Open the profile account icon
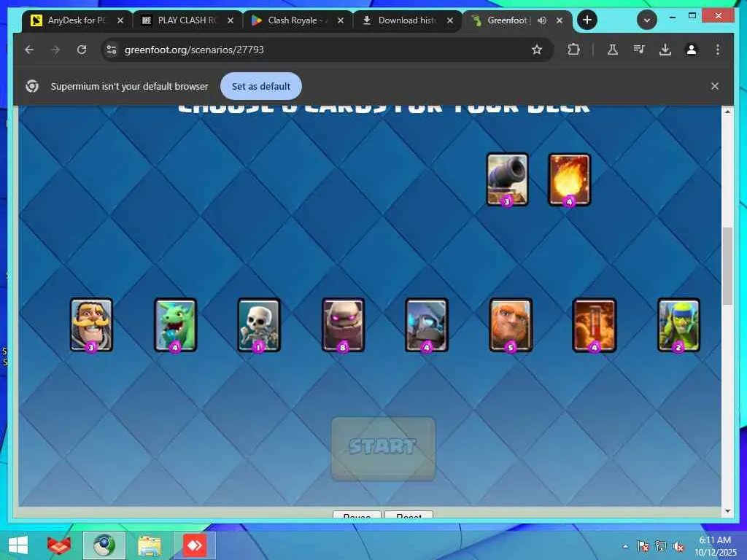Screen dimensions: 747x560 692,50
